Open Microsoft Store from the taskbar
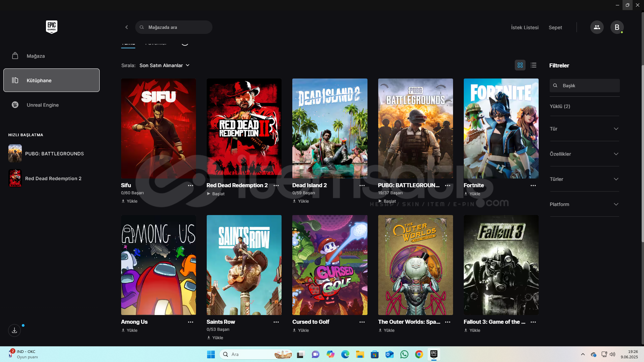Viewport: 644px width, 362px height. pyautogui.click(x=375, y=354)
